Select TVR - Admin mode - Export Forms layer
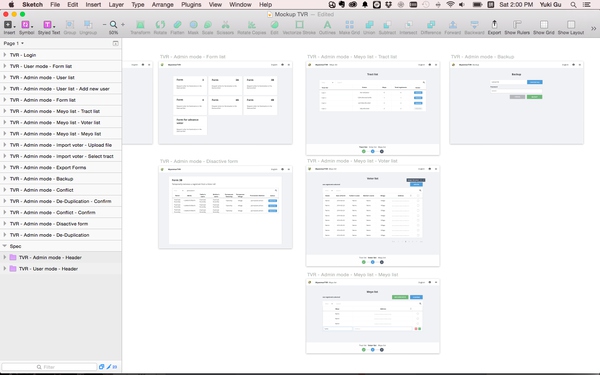 (x=61, y=167)
